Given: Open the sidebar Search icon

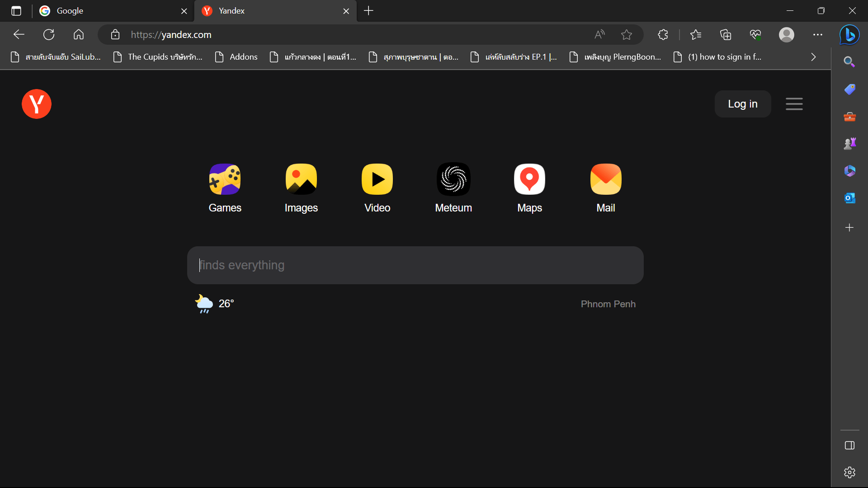Looking at the screenshot, I should [849, 62].
